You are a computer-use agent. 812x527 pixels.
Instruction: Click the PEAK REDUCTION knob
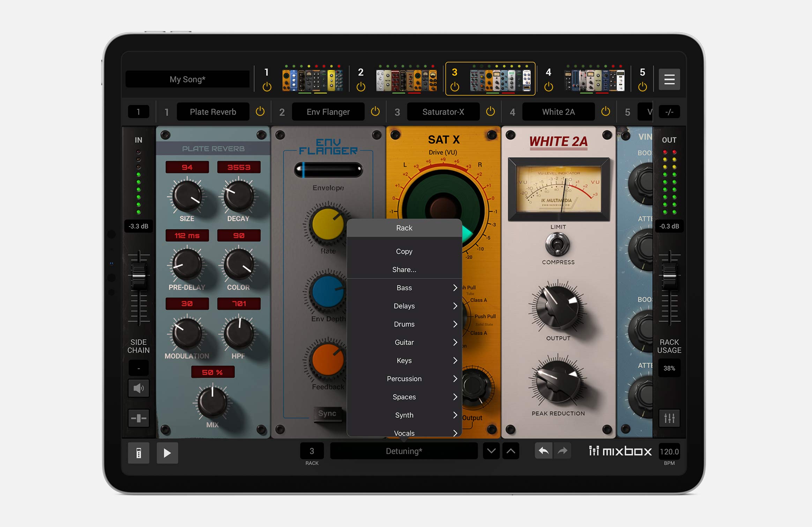(x=558, y=381)
